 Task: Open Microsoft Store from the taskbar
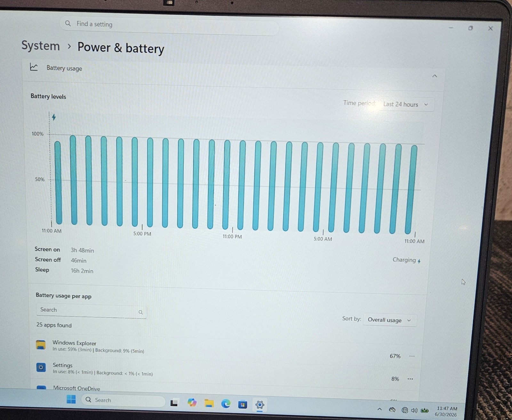tap(243, 405)
